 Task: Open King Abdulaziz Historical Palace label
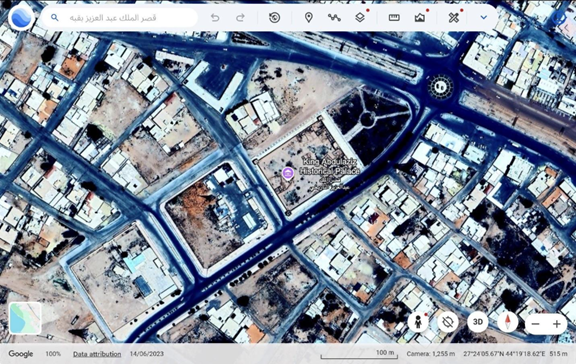coord(330,167)
